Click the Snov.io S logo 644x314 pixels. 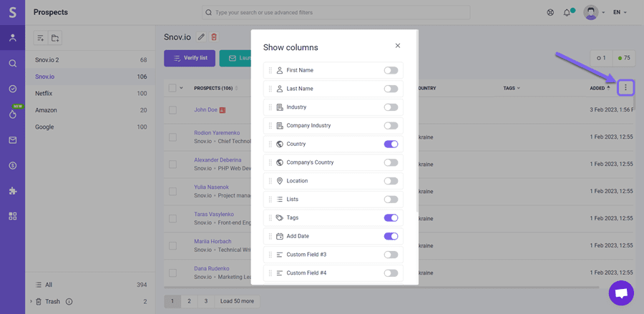[12, 12]
